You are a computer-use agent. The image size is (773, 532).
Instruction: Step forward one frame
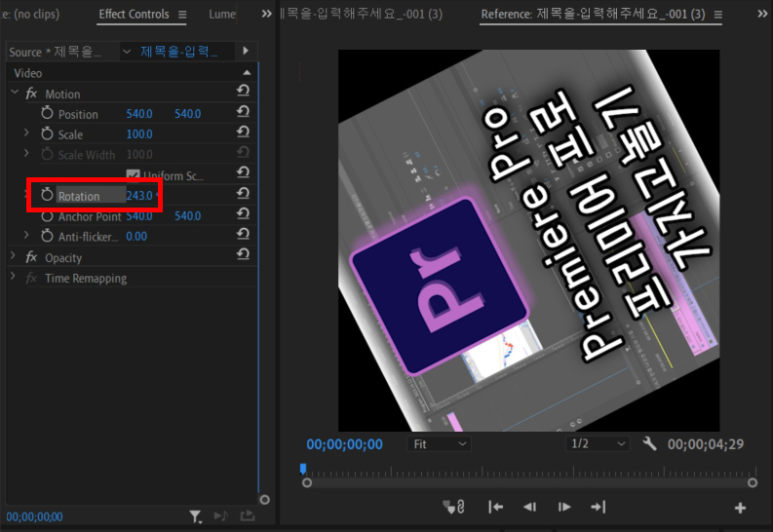coord(564,507)
